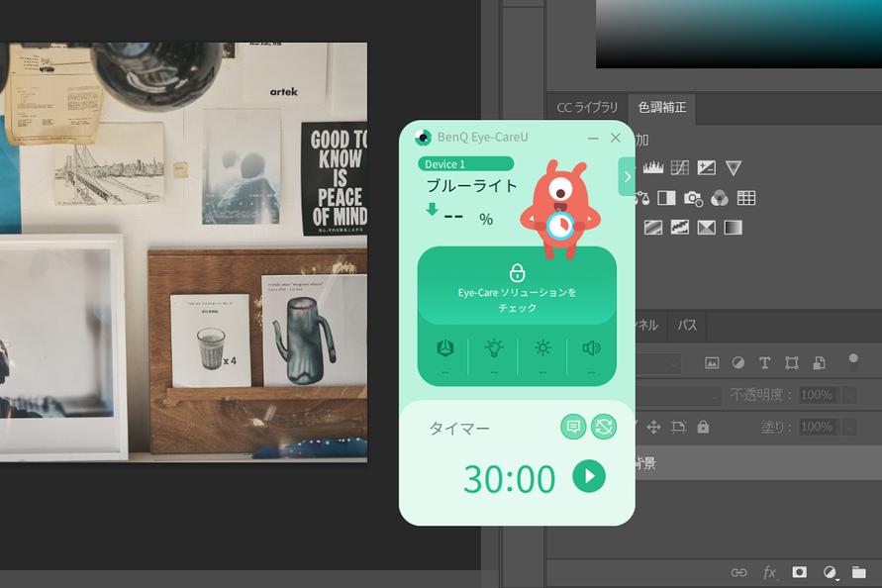
Task: Open the volume speaker setting in Eye-CareU
Action: (591, 348)
